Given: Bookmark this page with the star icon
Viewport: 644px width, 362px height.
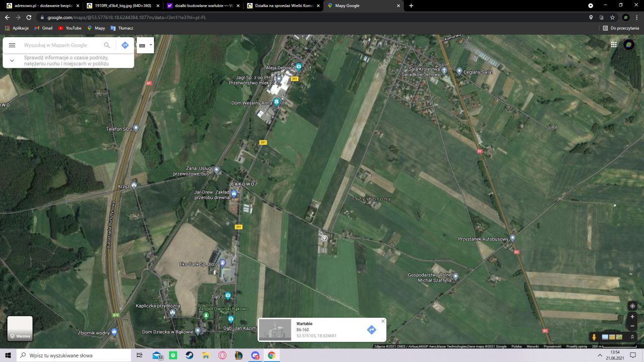Looking at the screenshot, I should coord(612,17).
